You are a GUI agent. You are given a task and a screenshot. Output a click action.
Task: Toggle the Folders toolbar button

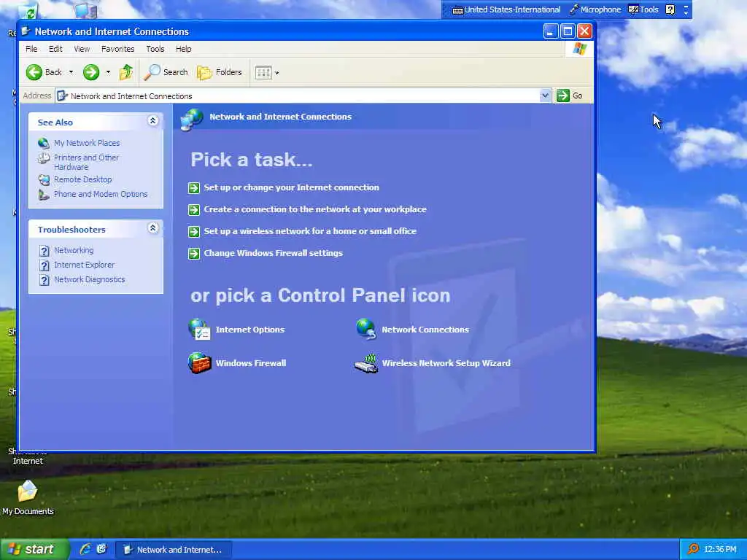pos(220,72)
